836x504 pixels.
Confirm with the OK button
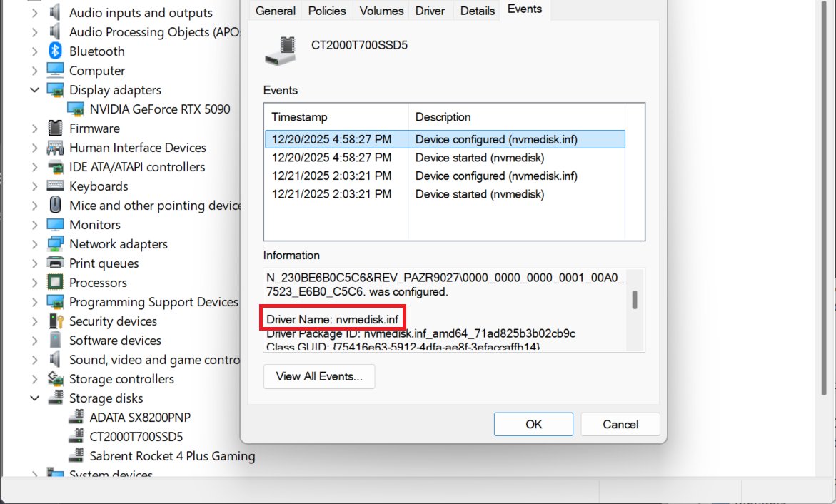tap(533, 424)
